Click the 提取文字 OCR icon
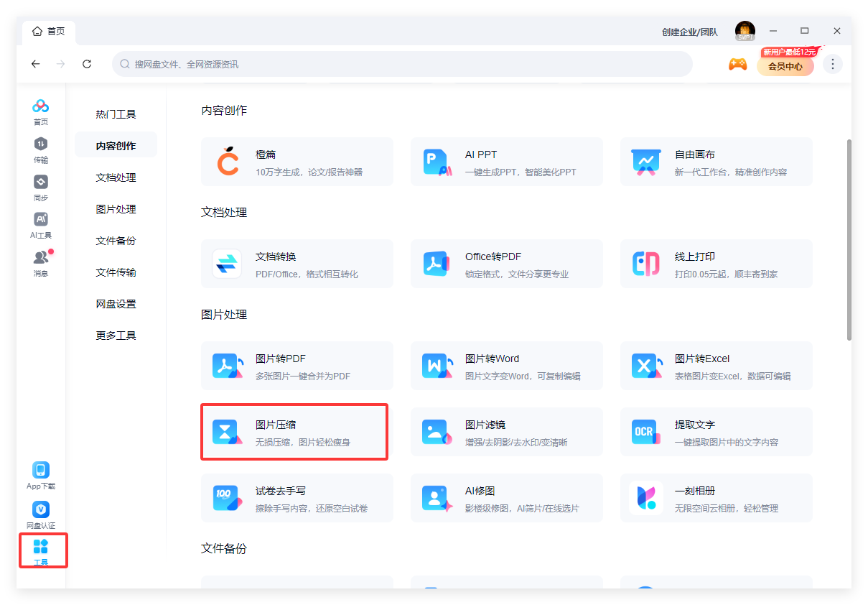868x605 pixels. click(x=645, y=432)
